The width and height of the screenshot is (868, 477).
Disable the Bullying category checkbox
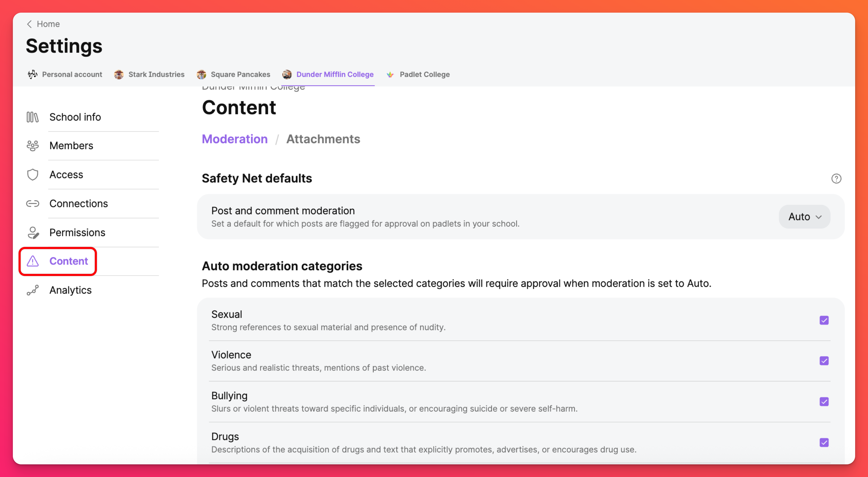(824, 402)
